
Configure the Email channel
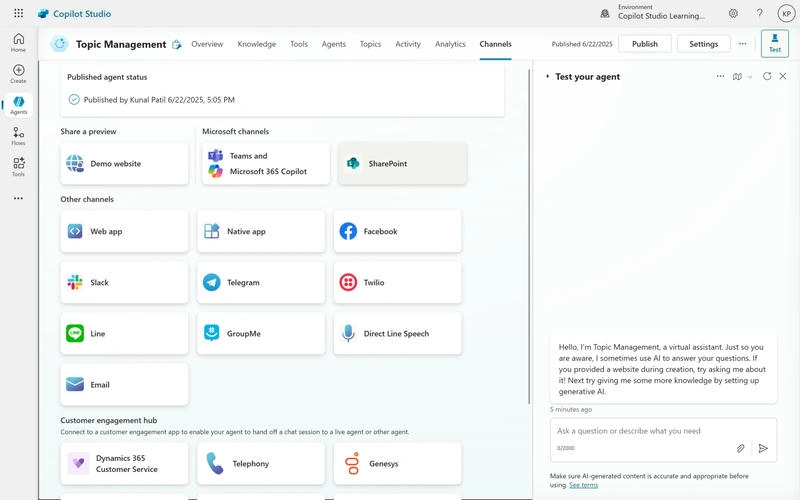pyautogui.click(x=124, y=384)
